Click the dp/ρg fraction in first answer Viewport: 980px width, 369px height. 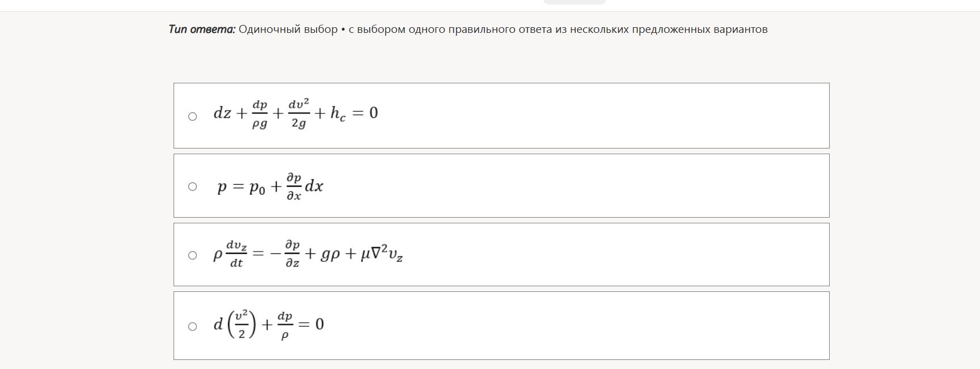[260, 114]
